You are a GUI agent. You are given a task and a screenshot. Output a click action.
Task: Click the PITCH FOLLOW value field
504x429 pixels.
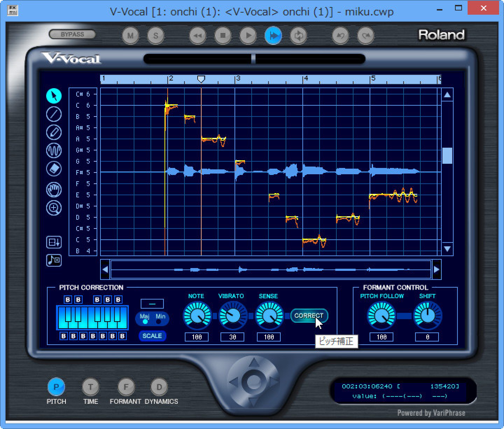tap(381, 337)
